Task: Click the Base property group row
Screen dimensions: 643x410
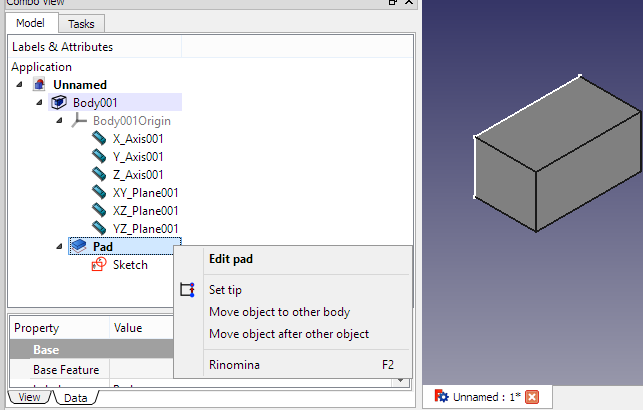Action: coord(92,349)
